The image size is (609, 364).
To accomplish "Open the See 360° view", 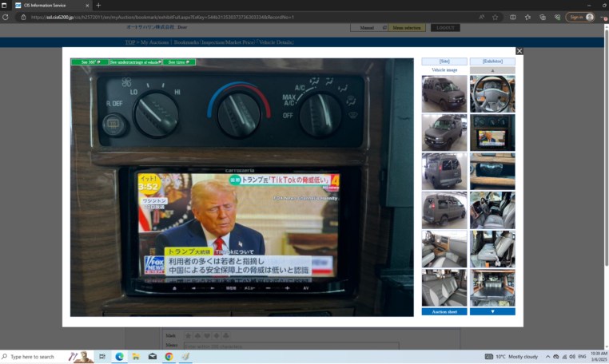I will pyautogui.click(x=90, y=62).
